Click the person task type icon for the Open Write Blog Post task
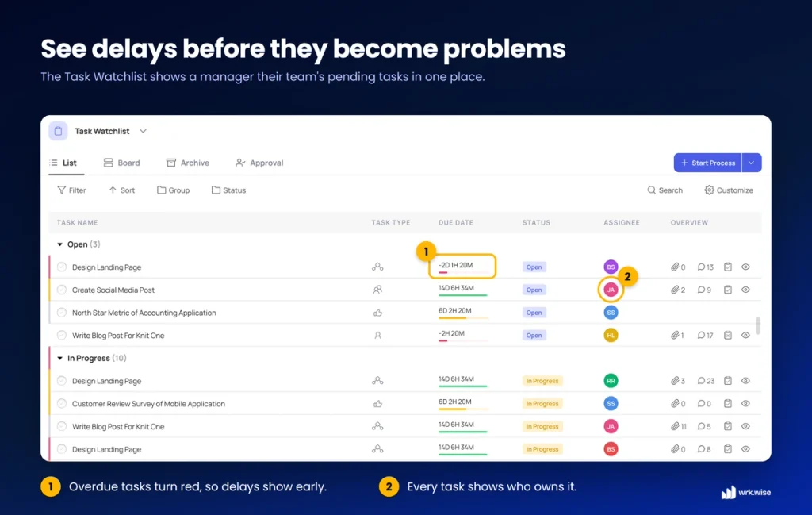Screen dimensions: 812x515 click(x=377, y=335)
